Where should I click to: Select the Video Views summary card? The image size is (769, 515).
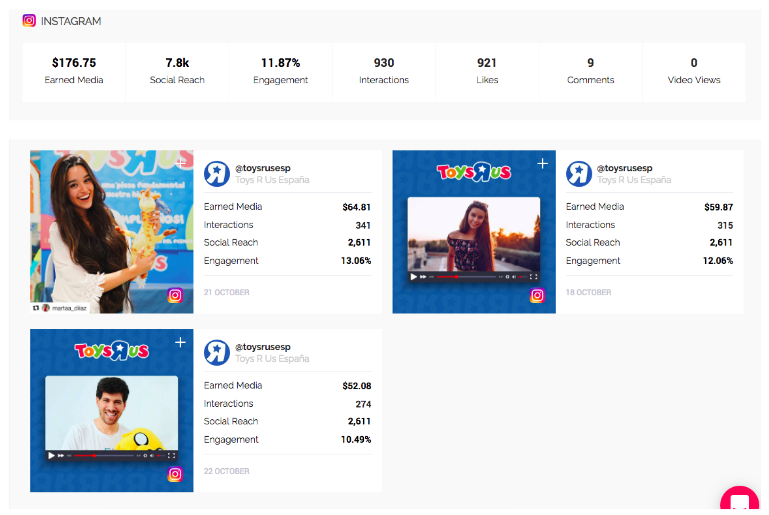pos(694,71)
